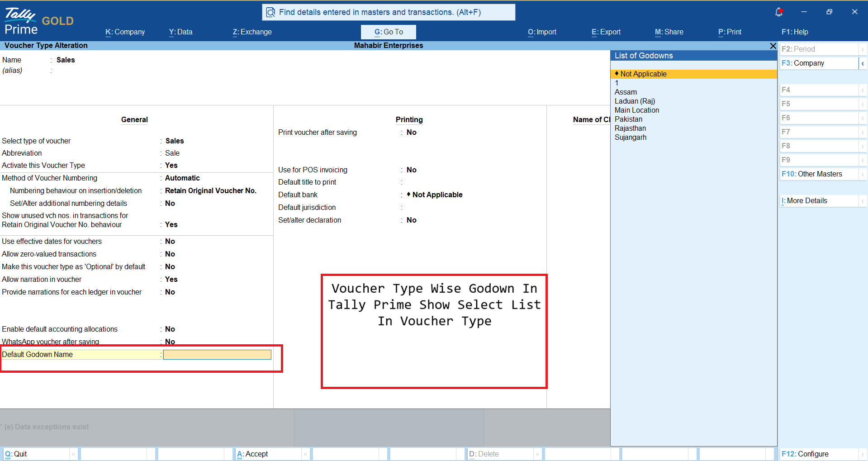
Task: Expand the chevron beside F12: Configure
Action: [863, 454]
